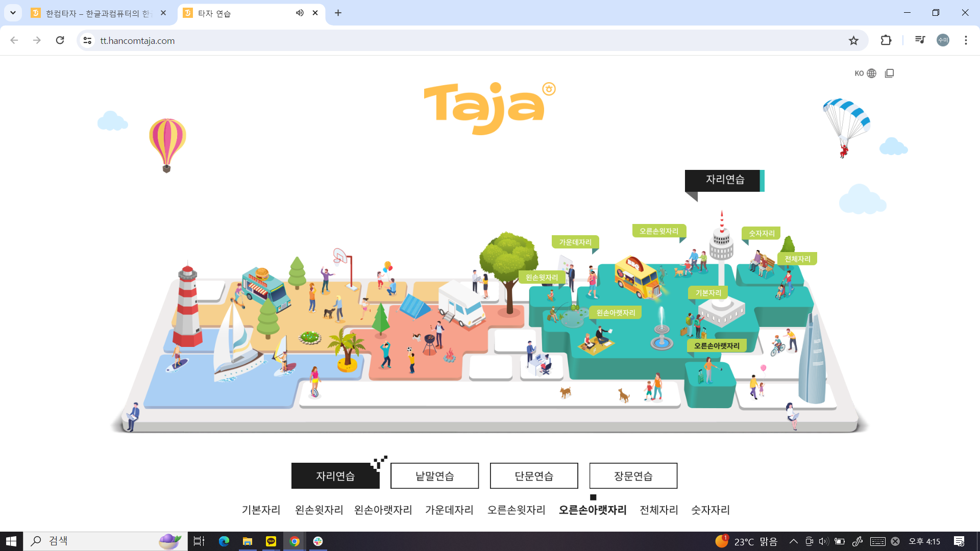The image size is (980, 551).
Task: Click the 기본자리 link in the bottom menu
Action: 261,510
